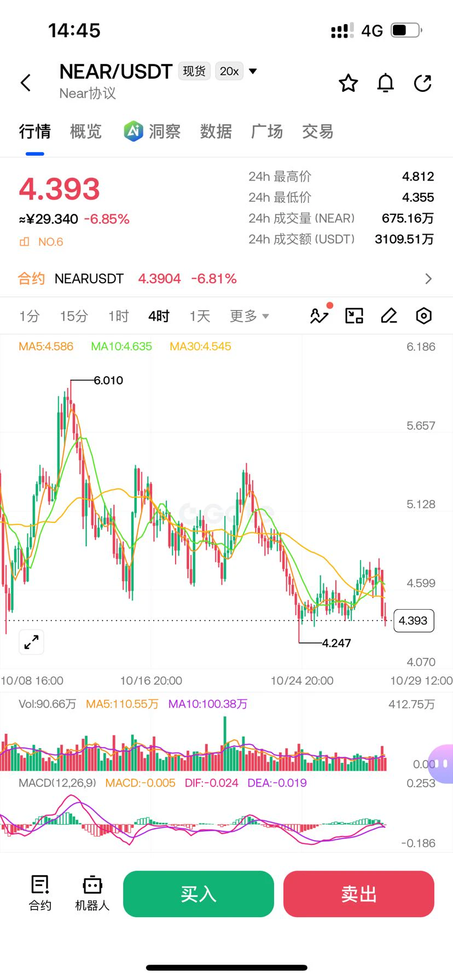Tap the 6.010 high price marker

108,380
